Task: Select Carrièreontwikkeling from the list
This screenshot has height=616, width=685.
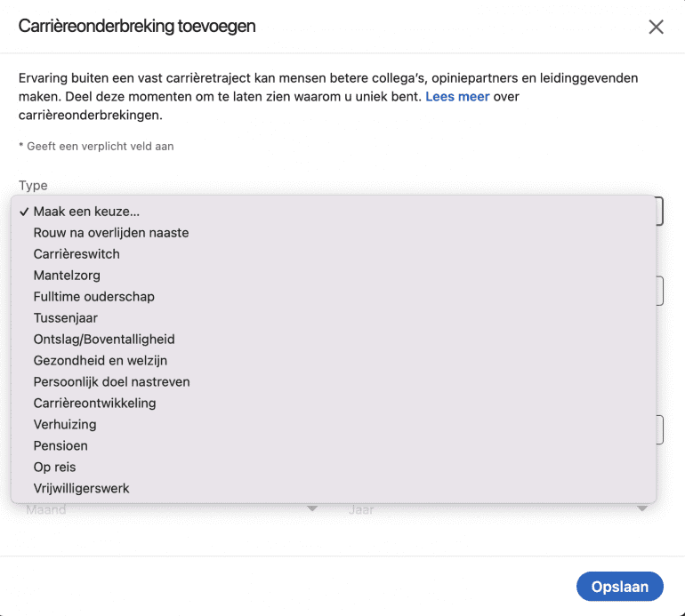Action: pyautogui.click(x=334, y=404)
